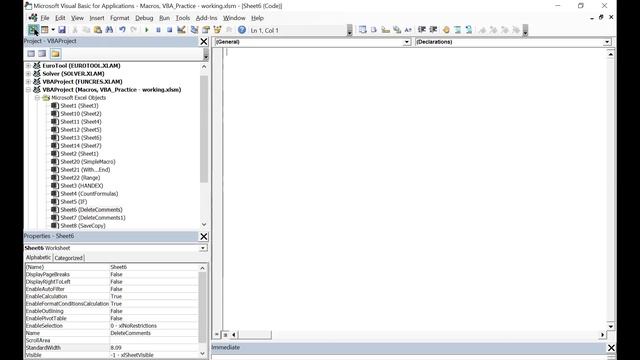Switch to Full Module View at code window bottom
The image size is (640, 360).
point(225,335)
